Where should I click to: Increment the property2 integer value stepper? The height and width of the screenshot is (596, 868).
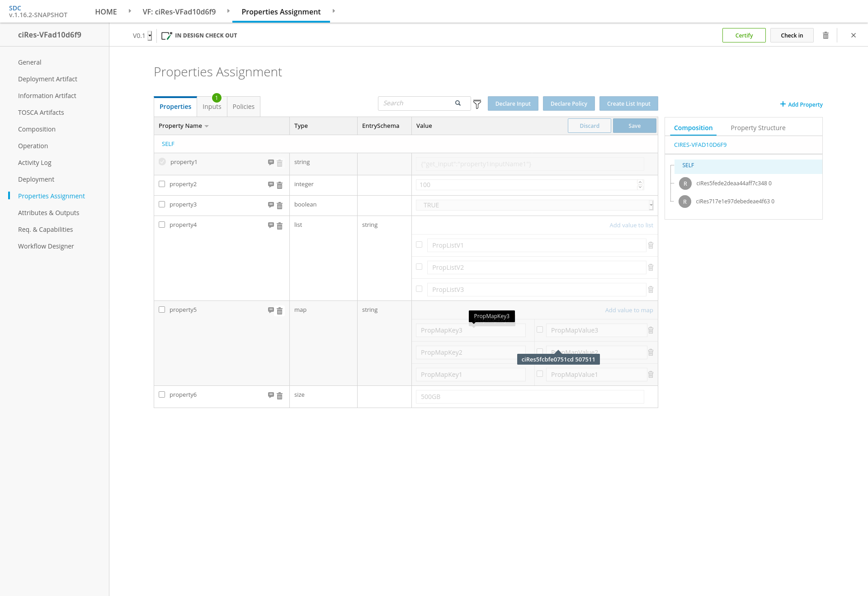click(640, 182)
